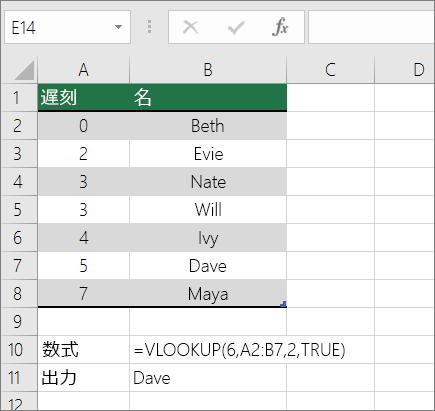Click the cell A5 with value 3

click(83, 210)
